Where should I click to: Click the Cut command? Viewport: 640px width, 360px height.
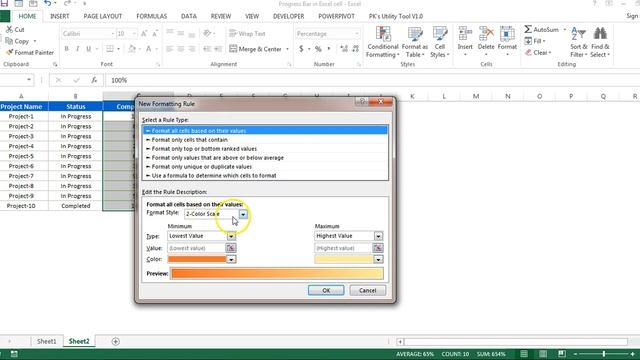(15, 29)
